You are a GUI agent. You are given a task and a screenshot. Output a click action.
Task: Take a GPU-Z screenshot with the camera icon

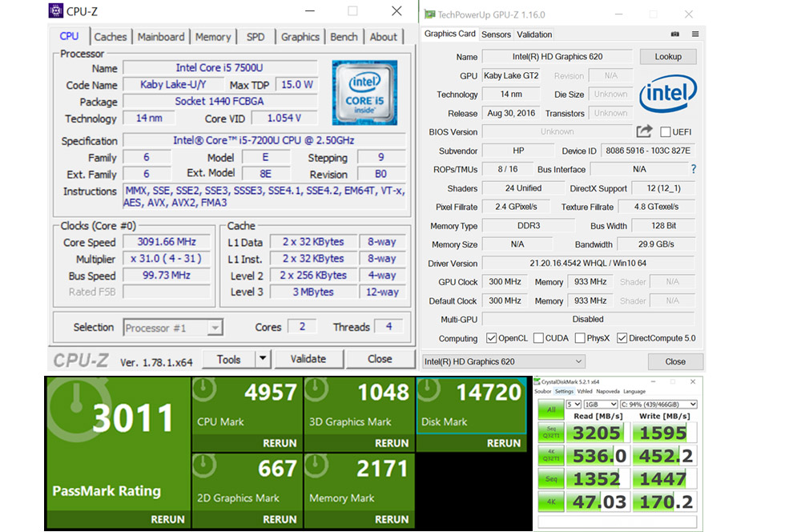674,34
